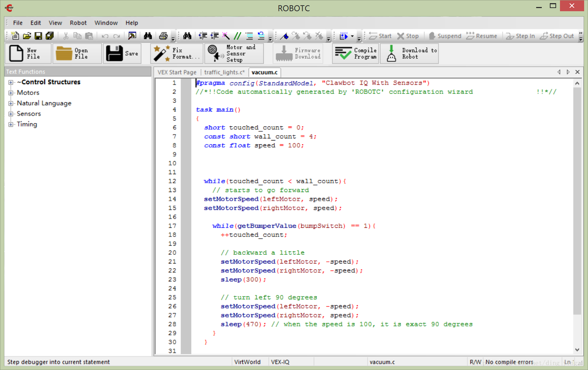Screen dimensions: 588x370
Task: Open the Edit menu
Action: [x=36, y=23]
